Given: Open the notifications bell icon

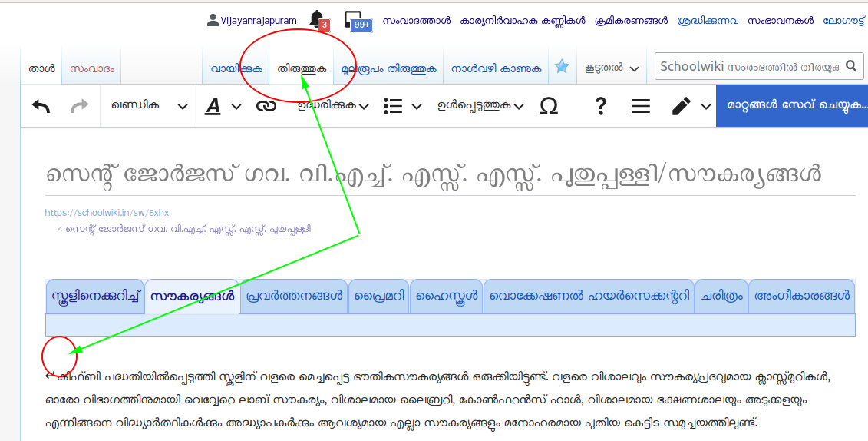Looking at the screenshot, I should click(316, 19).
